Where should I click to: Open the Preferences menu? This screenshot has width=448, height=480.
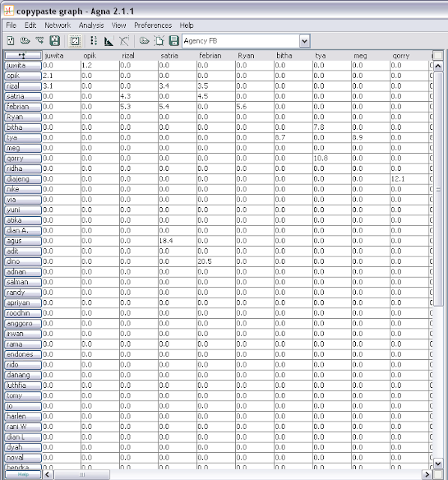pyautogui.click(x=153, y=25)
